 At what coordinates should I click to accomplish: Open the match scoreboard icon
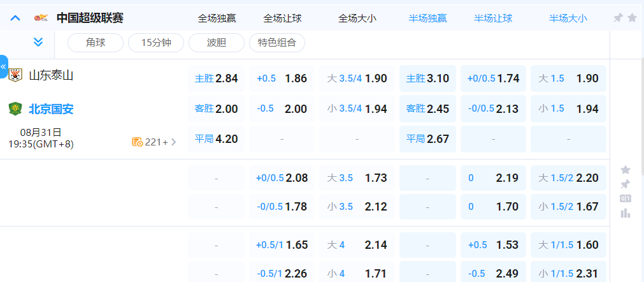(626, 198)
